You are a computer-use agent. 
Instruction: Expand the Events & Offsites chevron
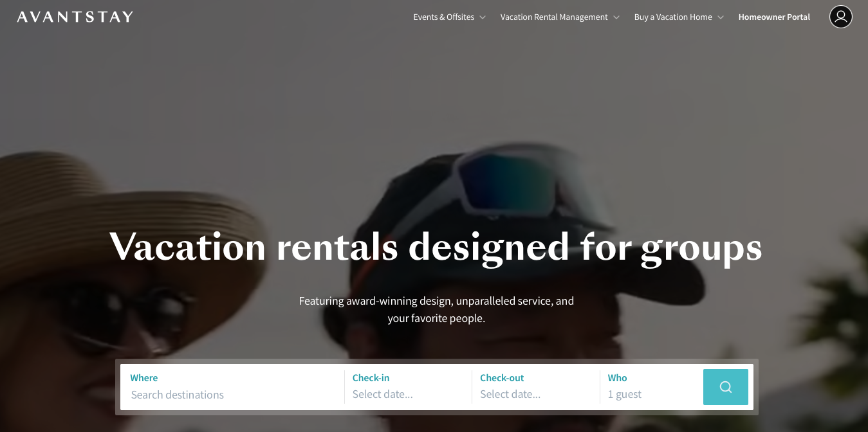[x=483, y=17]
